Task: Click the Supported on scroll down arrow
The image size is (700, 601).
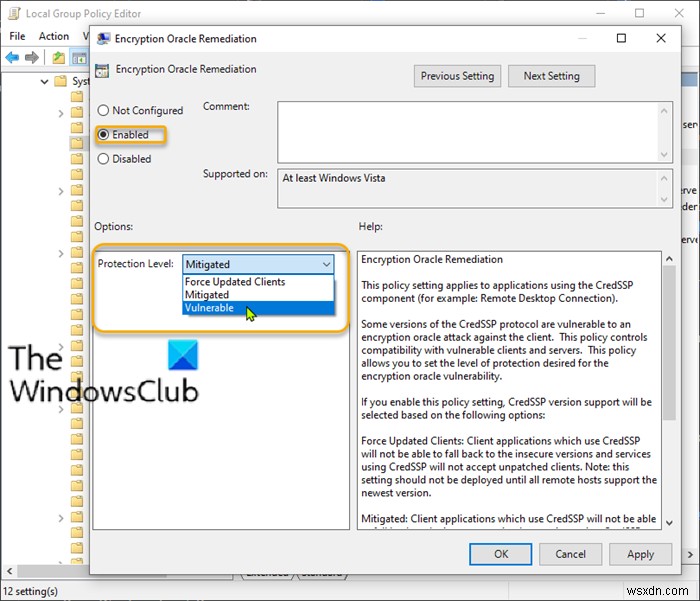Action: point(664,199)
